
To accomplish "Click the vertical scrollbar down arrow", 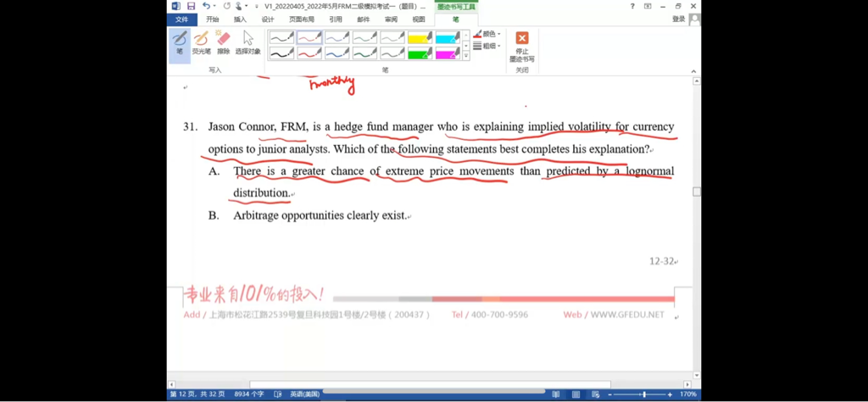I will pos(697,374).
